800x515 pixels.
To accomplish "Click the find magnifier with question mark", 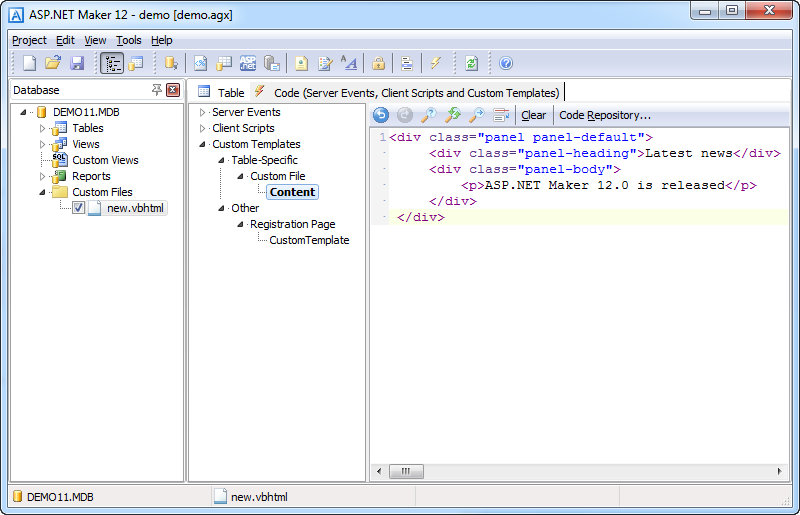I will 429,115.
